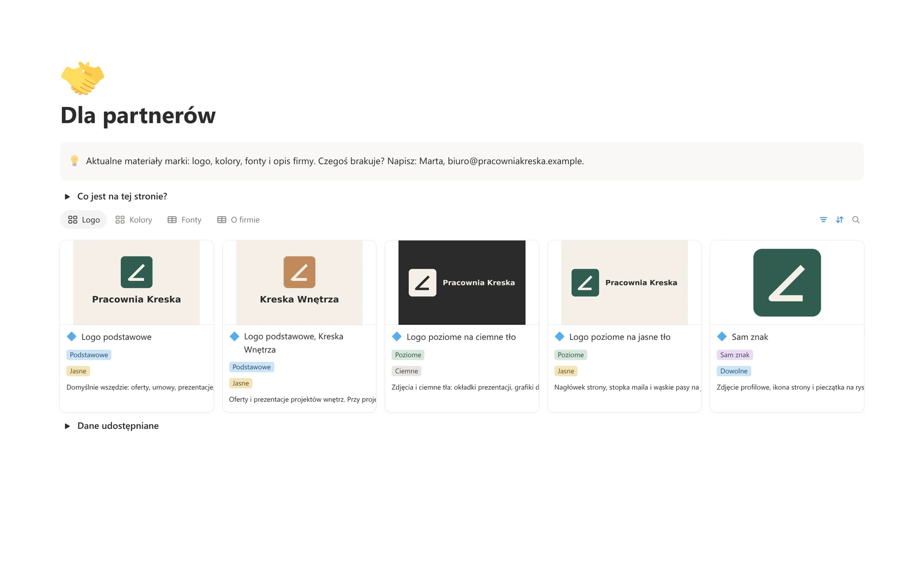Screen dimensions: 924x578
Task: Open 'Logo poziome na ciemne tło' title
Action: pyautogui.click(x=461, y=337)
